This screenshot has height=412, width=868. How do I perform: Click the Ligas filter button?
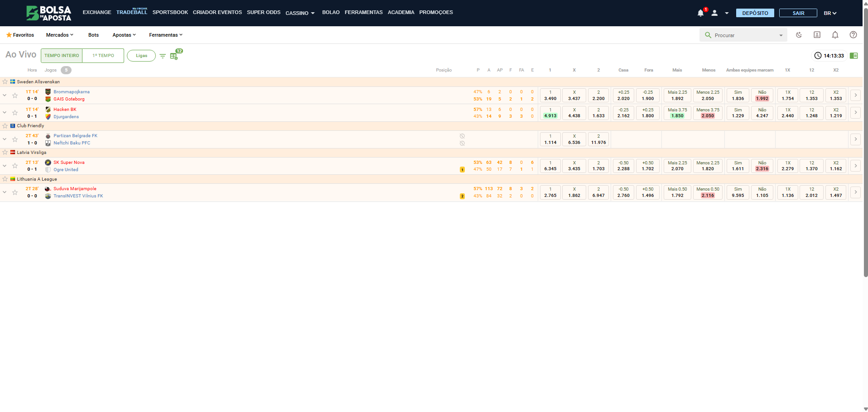141,56
